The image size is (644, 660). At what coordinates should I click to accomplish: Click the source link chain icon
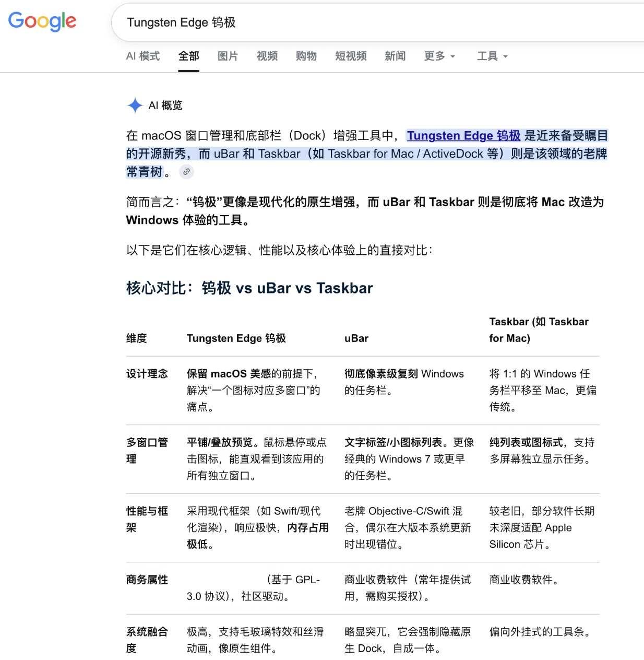[186, 171]
